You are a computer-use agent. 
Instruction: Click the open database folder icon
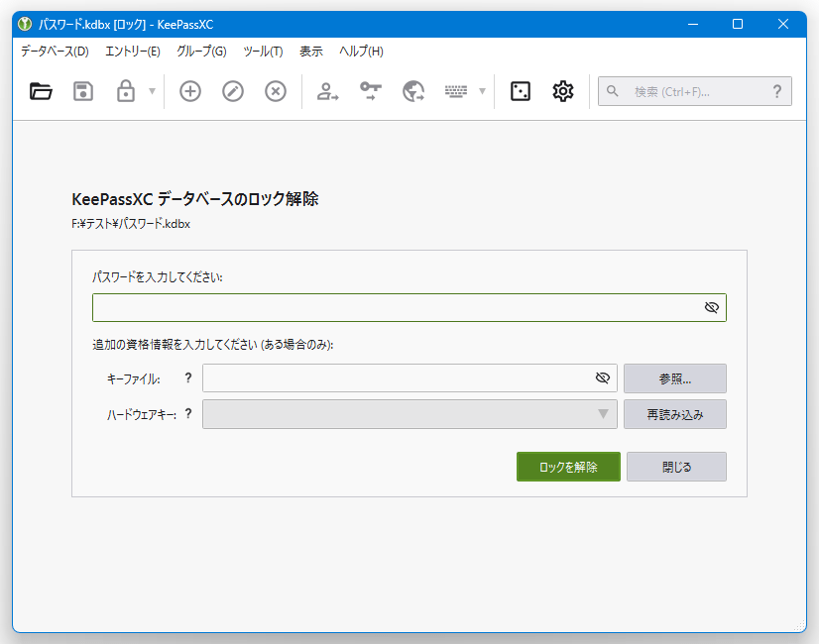[41, 91]
